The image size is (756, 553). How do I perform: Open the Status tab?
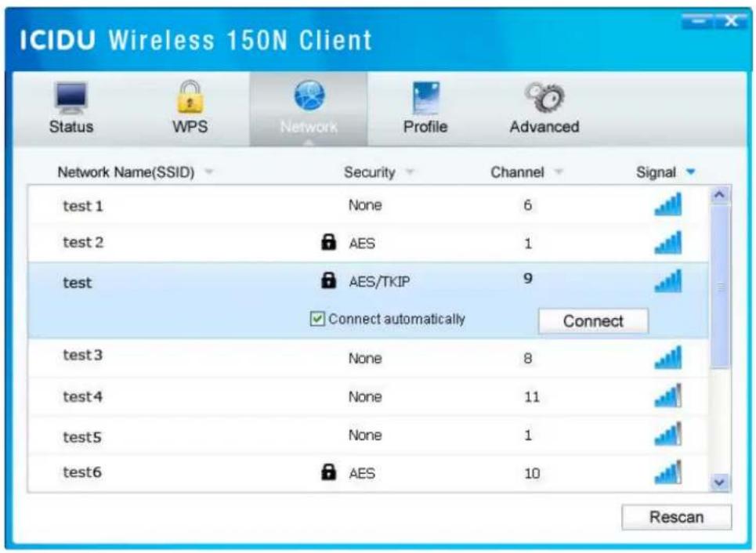coord(71,109)
